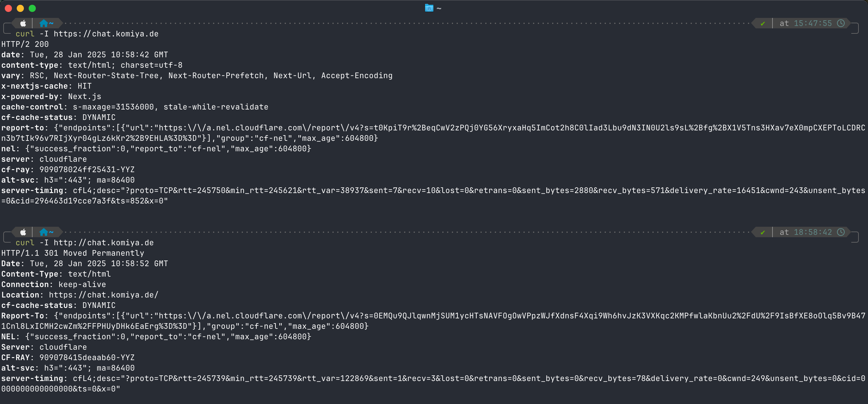
Task: Click the clock icon after 15:47:55
Action: (x=841, y=23)
